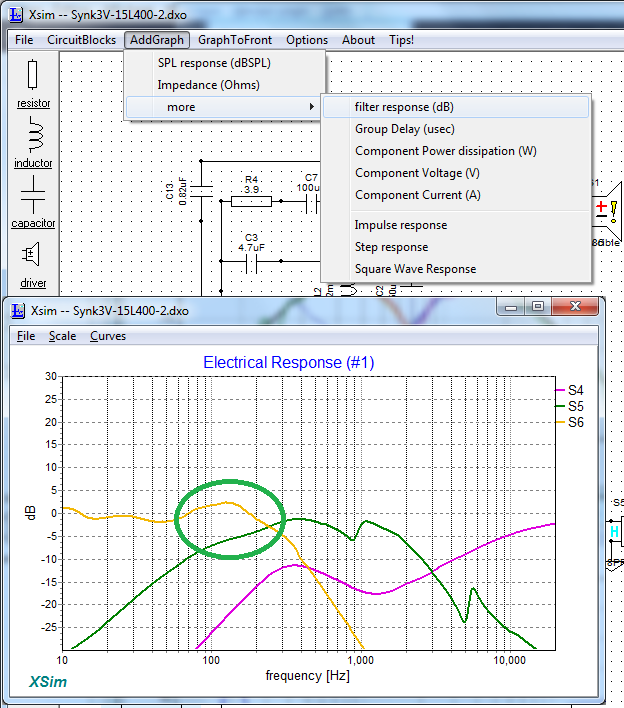
Task: Select the capacitor component icon
Action: coord(33,195)
